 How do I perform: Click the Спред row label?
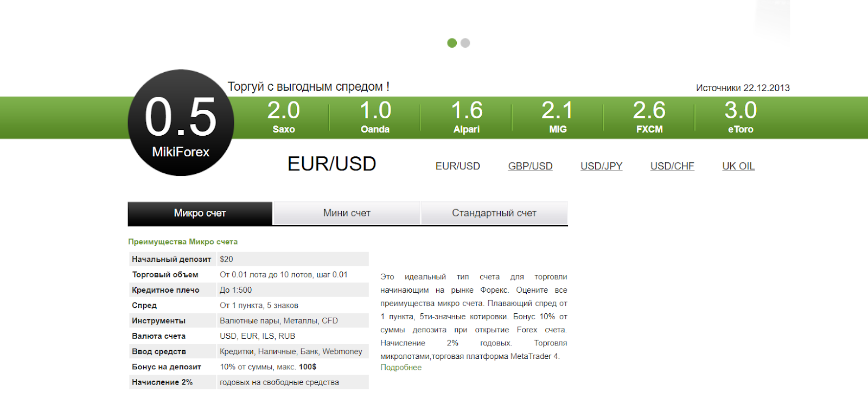click(144, 305)
